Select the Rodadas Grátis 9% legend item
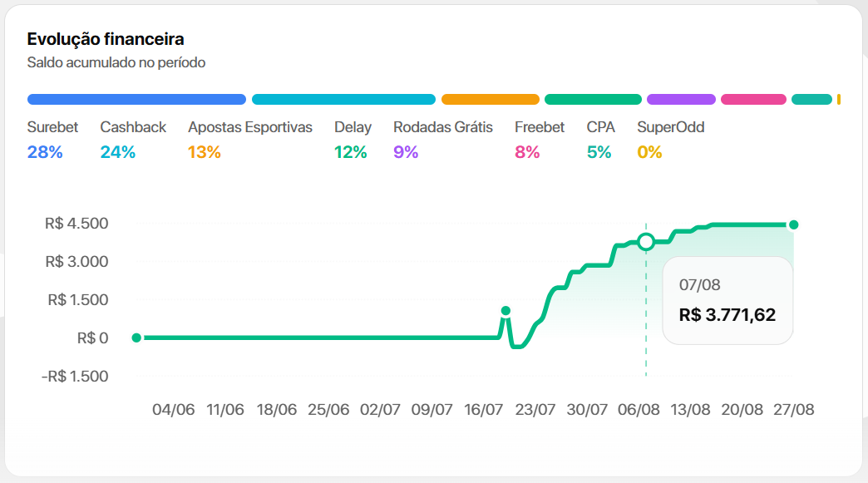Viewport: 868px width, 483px height. pos(443,140)
